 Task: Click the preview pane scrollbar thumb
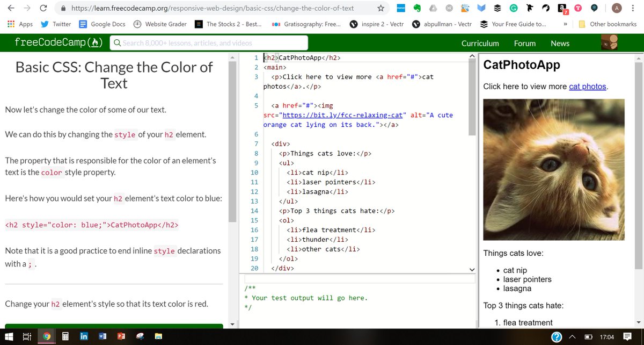click(638, 165)
